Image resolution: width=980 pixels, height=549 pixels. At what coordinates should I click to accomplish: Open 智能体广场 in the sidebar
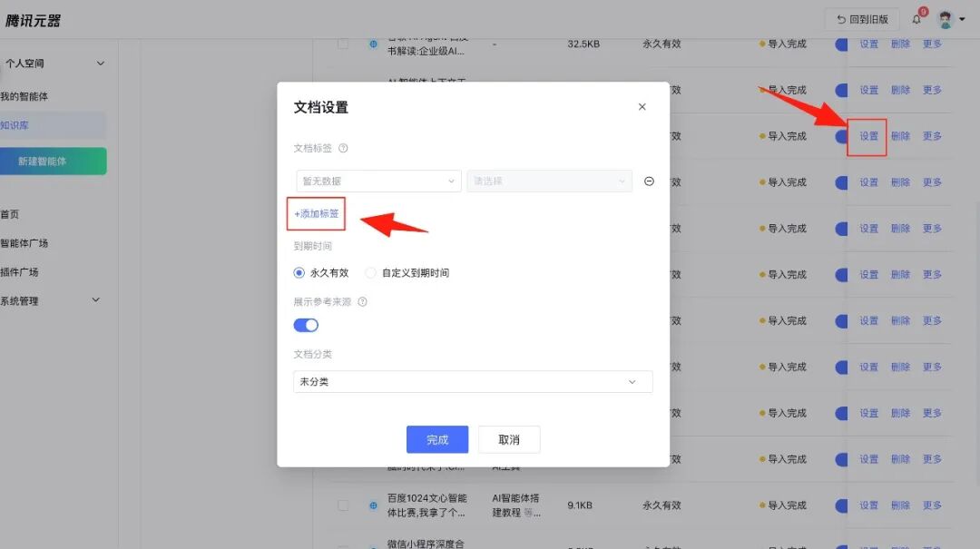[x=24, y=242]
